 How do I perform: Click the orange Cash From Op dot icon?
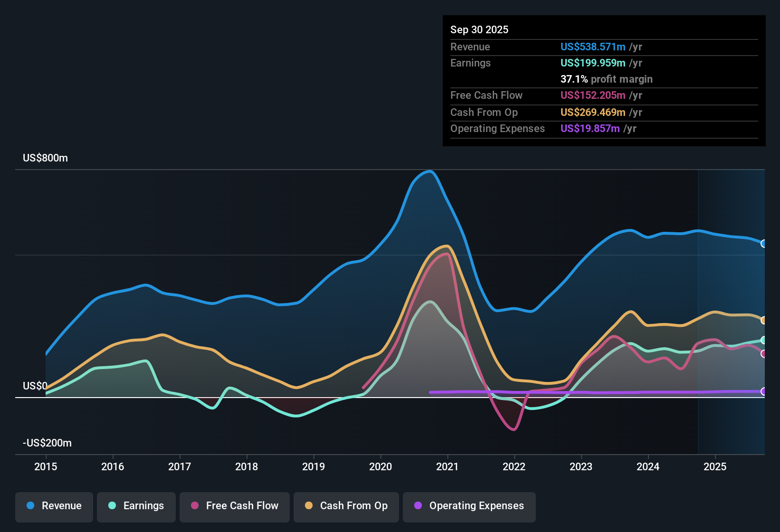click(308, 506)
